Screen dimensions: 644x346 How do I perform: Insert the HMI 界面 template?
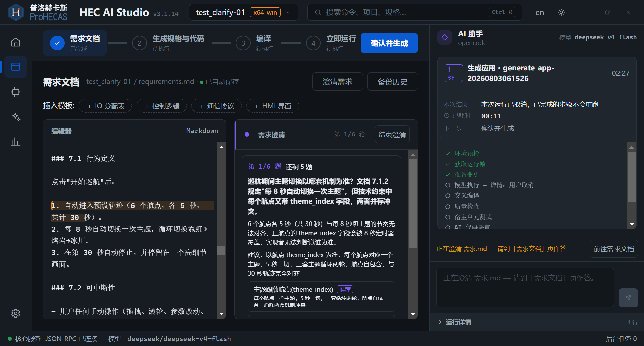[x=273, y=106]
